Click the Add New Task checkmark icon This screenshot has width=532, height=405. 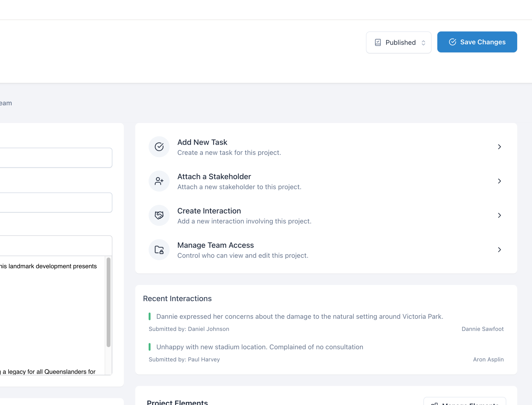pos(159,147)
